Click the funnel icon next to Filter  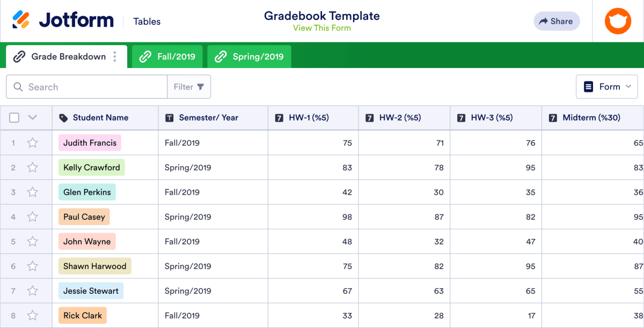tap(200, 86)
